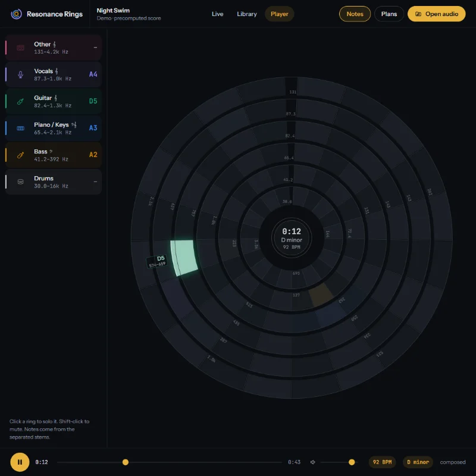The height and width of the screenshot is (476, 476).
Task: Click the A3 note on Piano card
Action: 93,128
